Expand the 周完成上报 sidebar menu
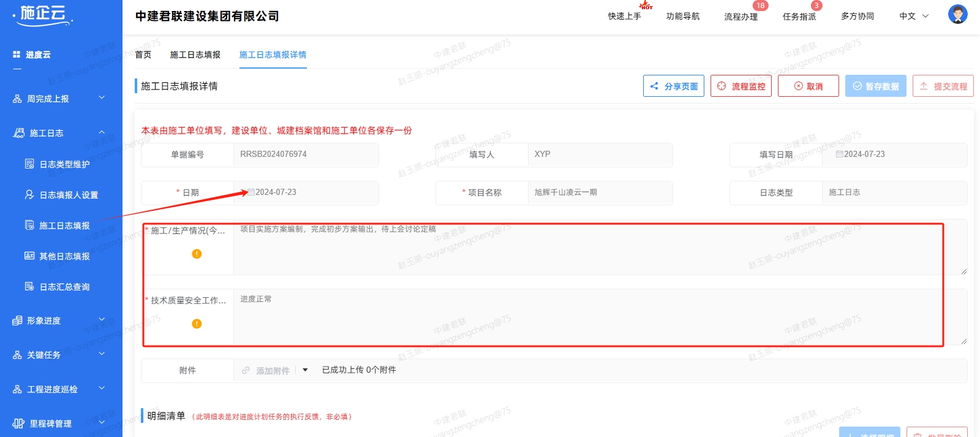980x437 pixels. pyautogui.click(x=58, y=99)
